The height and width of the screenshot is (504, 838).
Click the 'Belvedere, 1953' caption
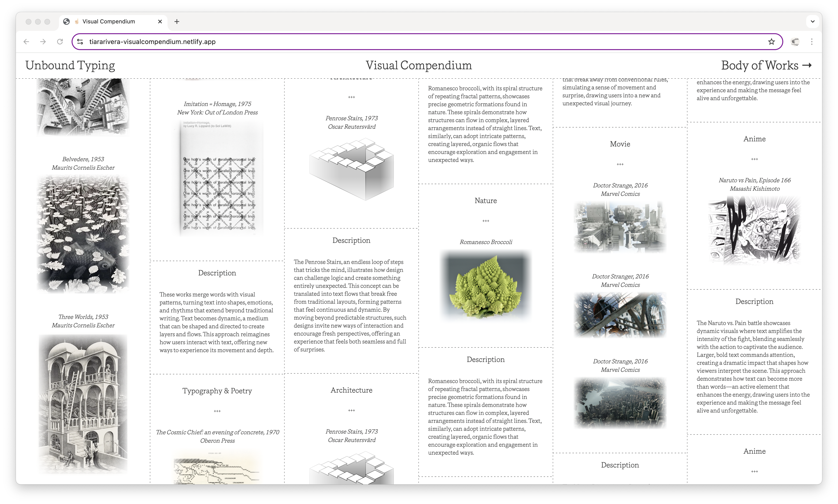tap(83, 159)
